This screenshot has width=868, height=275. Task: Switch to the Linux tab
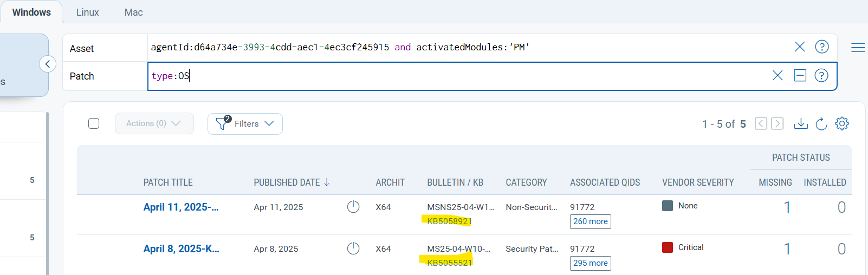pyautogui.click(x=87, y=12)
